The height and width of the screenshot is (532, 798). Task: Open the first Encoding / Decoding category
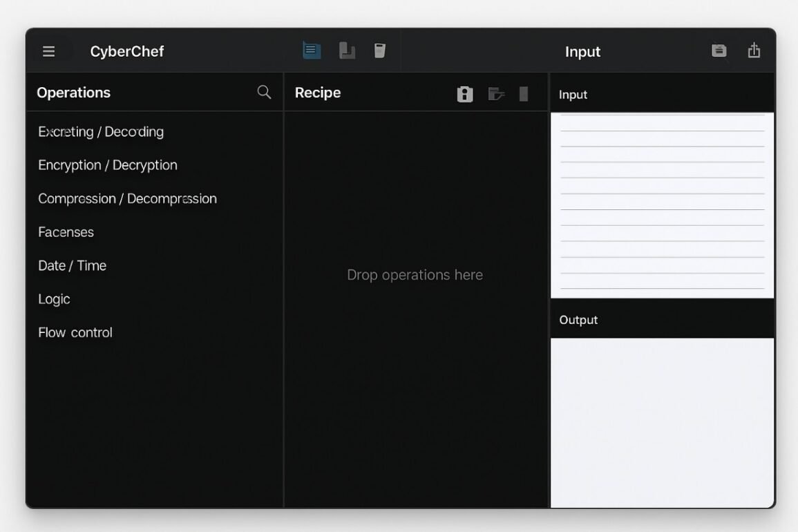[101, 131]
